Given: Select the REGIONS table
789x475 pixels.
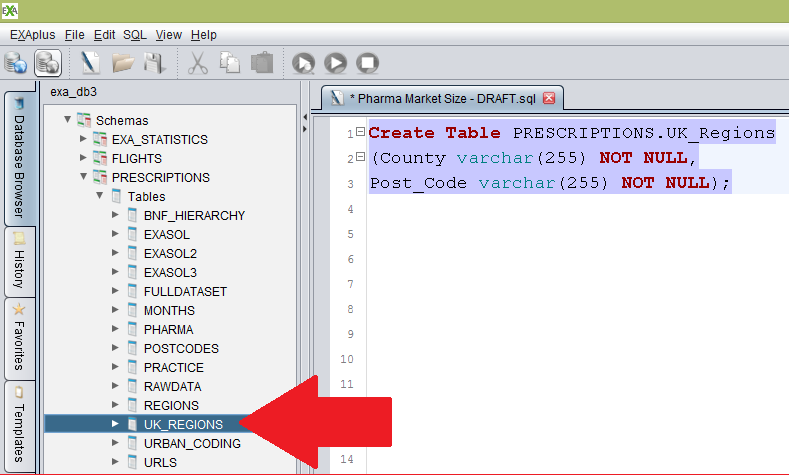Looking at the screenshot, I should coord(171,406).
